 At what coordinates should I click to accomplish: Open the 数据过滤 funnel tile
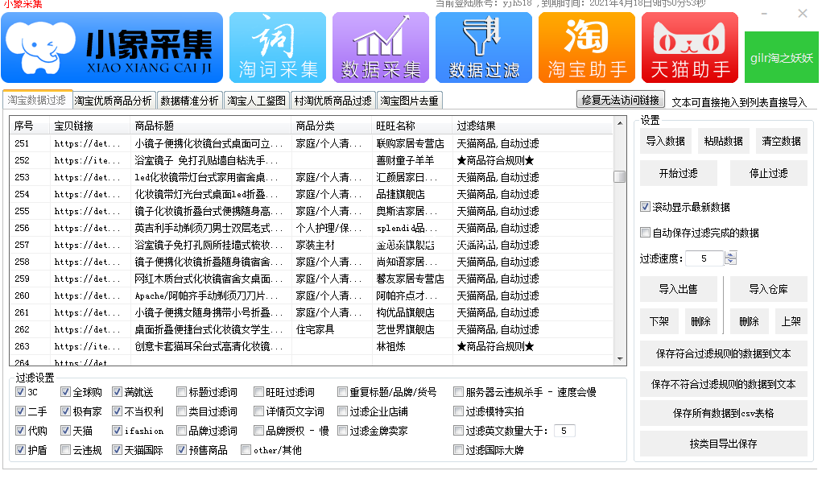pyautogui.click(x=484, y=48)
